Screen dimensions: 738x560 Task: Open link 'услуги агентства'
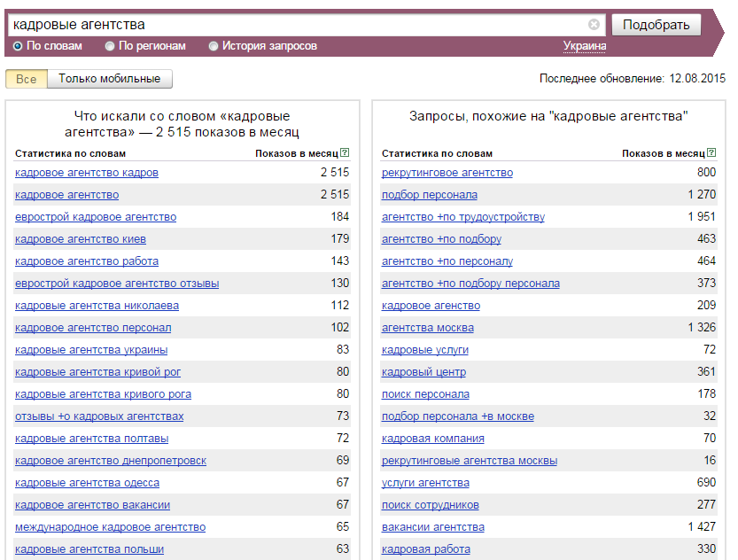pyautogui.click(x=425, y=482)
